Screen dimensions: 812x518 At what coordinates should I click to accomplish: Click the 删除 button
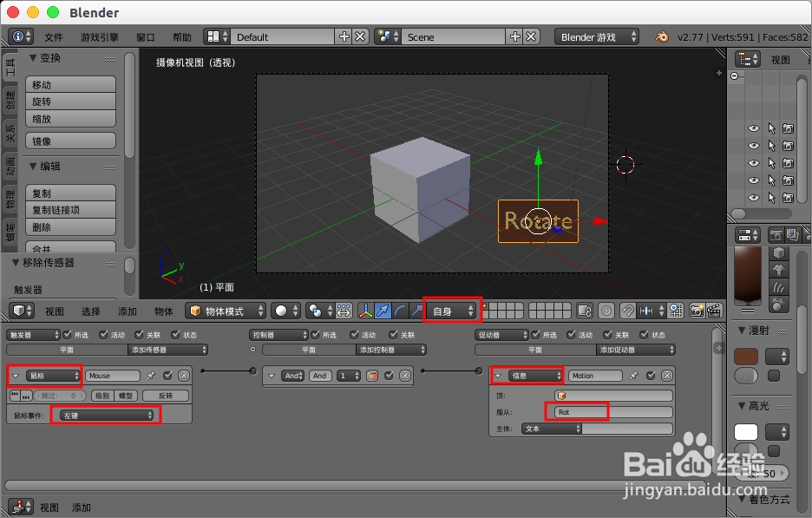[70, 226]
